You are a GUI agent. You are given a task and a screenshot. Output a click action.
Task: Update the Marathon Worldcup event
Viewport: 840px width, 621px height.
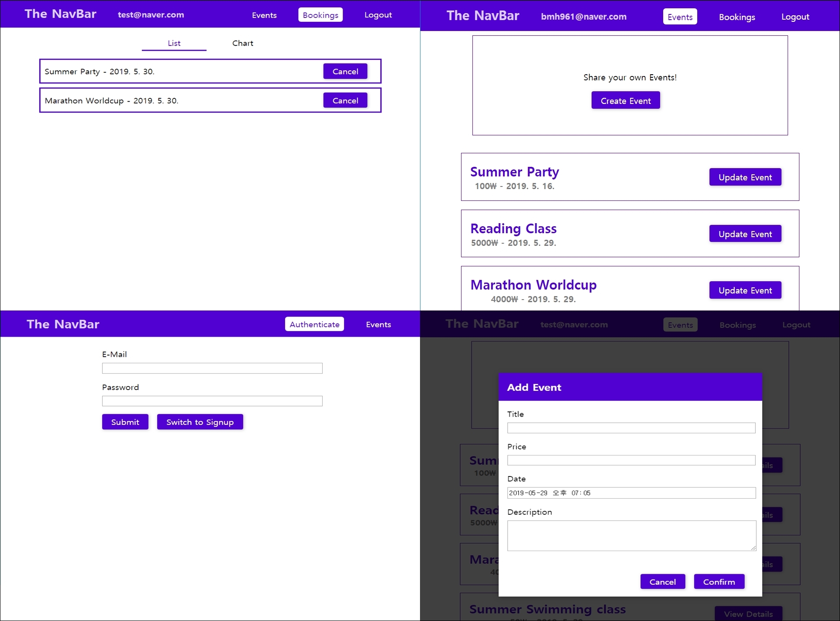point(745,290)
